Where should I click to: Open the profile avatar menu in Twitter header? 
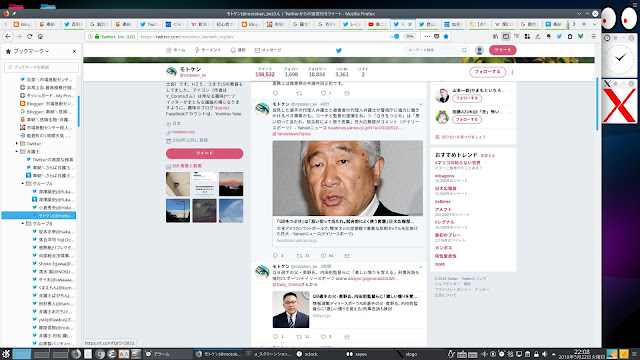click(479, 50)
